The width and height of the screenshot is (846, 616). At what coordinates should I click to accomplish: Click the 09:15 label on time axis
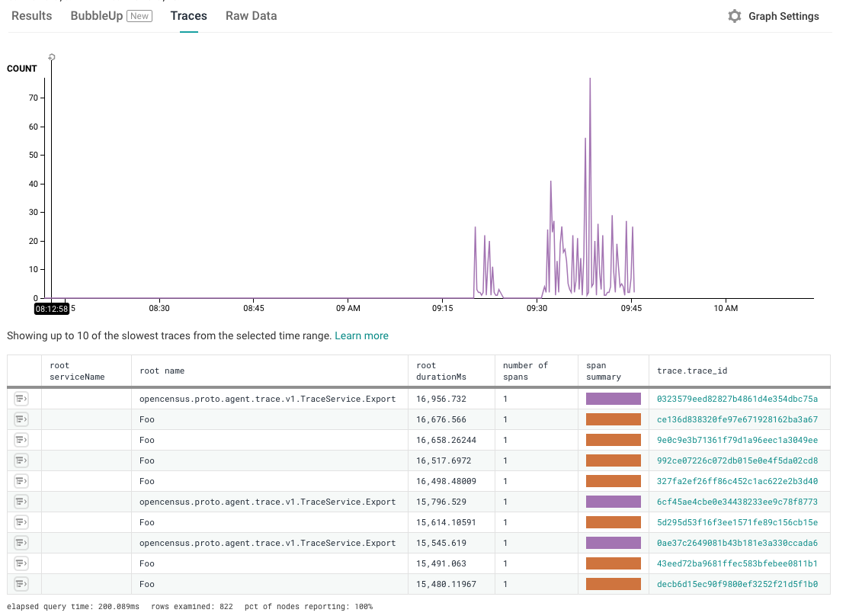pyautogui.click(x=442, y=308)
